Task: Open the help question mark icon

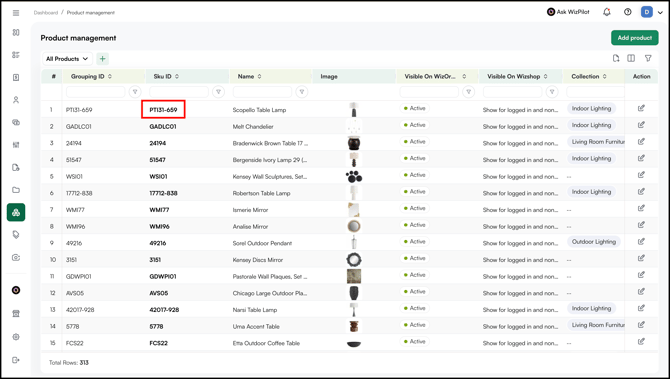Action: click(627, 12)
